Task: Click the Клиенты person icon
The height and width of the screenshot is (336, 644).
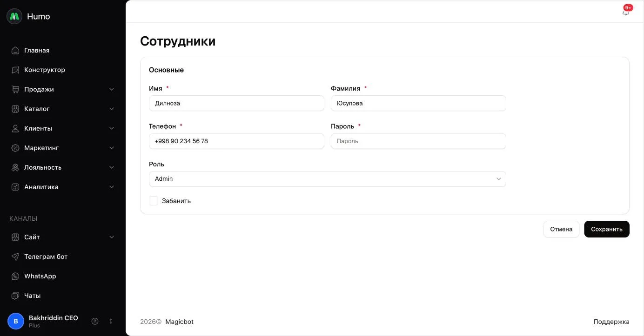Action: [x=15, y=128]
